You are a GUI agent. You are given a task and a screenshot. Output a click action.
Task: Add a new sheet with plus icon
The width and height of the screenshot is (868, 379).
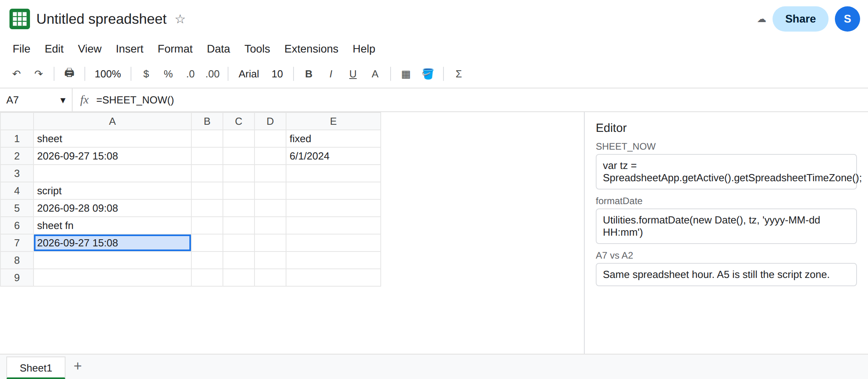coord(78,366)
